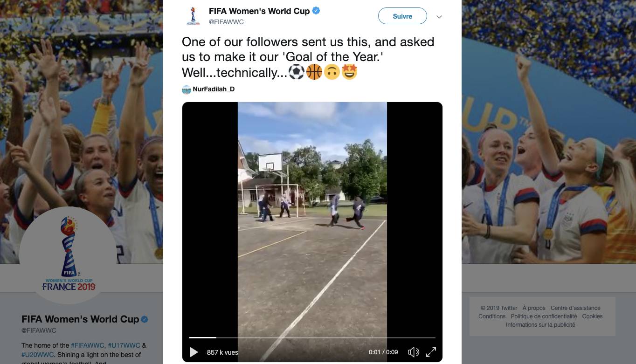
Task: Open the #U17WWC hashtag link
Action: coord(124,345)
